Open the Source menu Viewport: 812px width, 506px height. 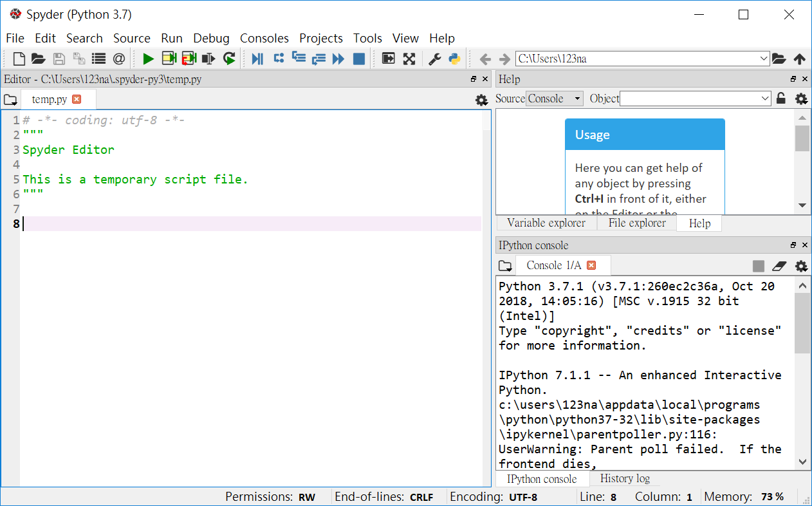(x=132, y=38)
